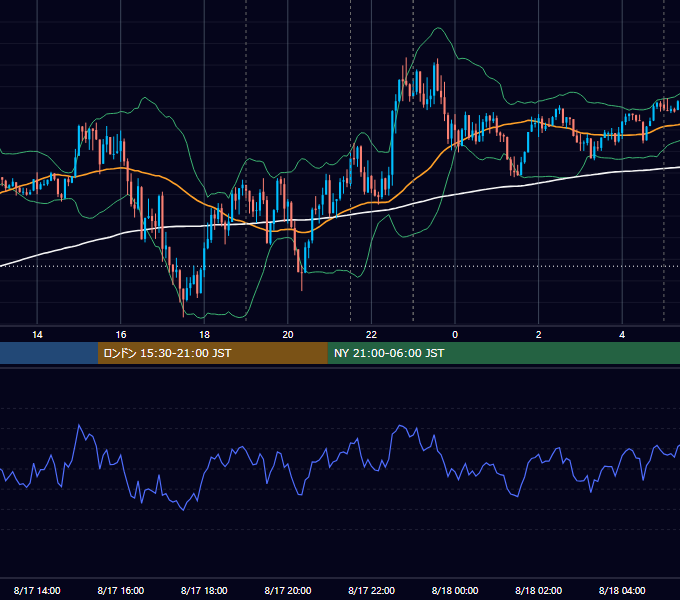
Task: Click the London session band '15:30-21:00 JST'
Action: [212, 353]
